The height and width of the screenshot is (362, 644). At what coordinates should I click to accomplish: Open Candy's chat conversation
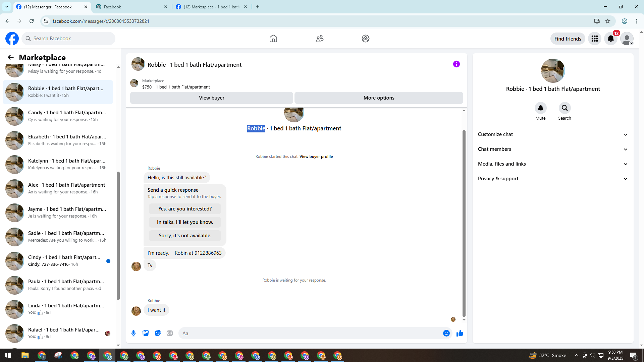(58, 116)
